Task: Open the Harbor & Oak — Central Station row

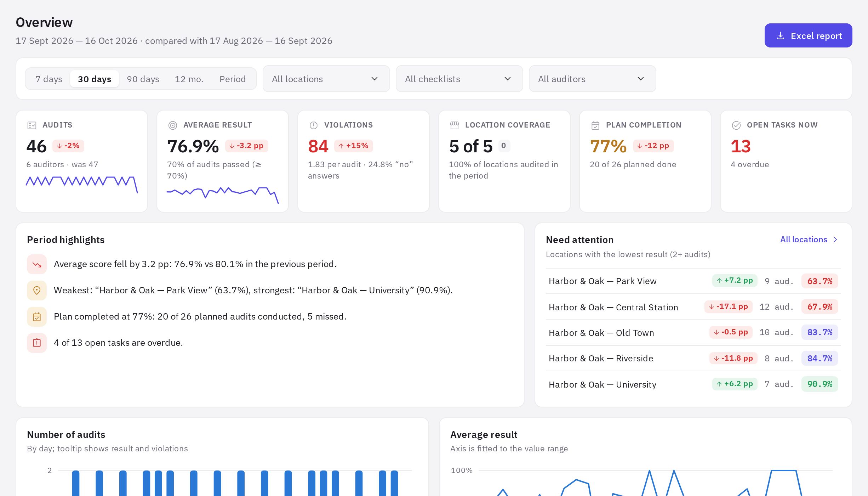Action: (693, 307)
